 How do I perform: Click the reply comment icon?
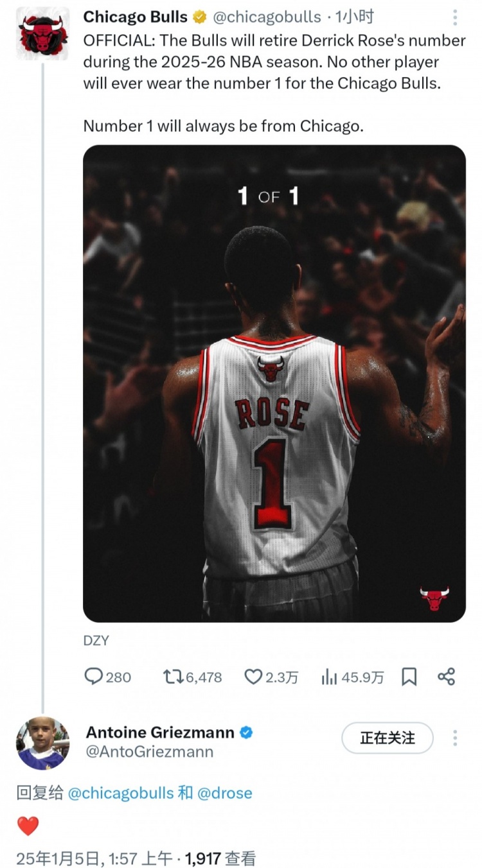coord(94,677)
